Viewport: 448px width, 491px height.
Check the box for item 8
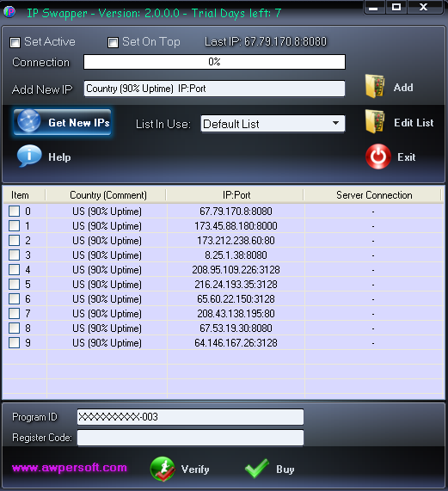[14, 328]
